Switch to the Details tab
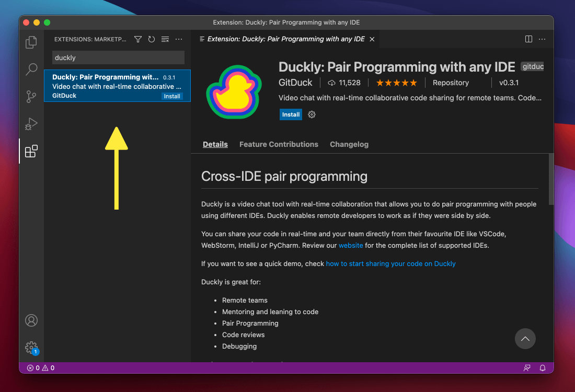 (x=215, y=144)
